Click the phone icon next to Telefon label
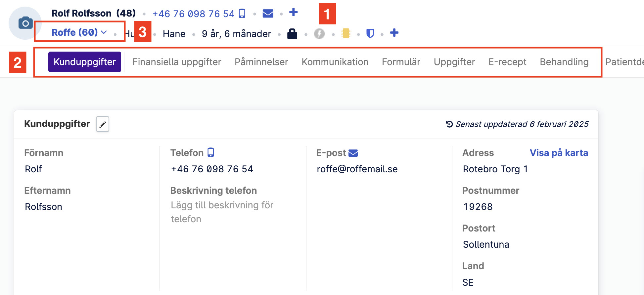644x295 pixels. [x=210, y=152]
